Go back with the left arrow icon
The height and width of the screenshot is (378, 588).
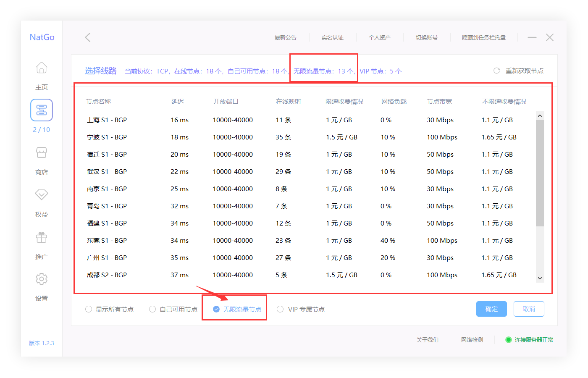88,37
